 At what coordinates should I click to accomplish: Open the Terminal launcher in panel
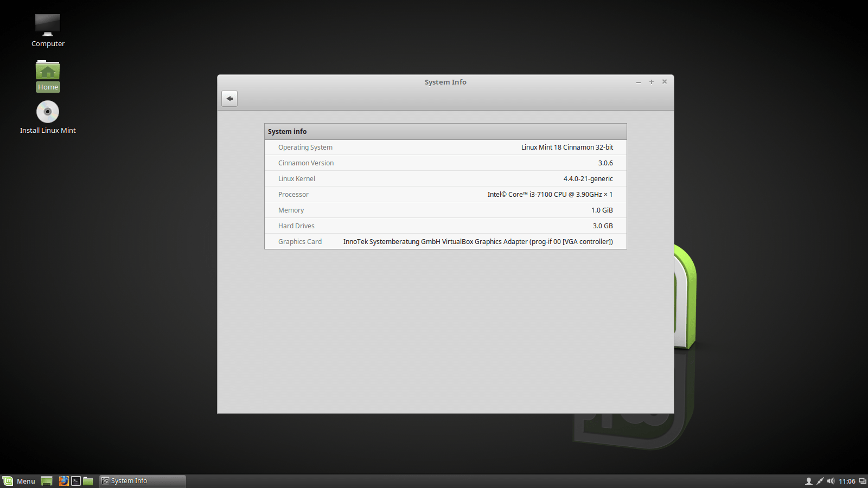click(76, 481)
